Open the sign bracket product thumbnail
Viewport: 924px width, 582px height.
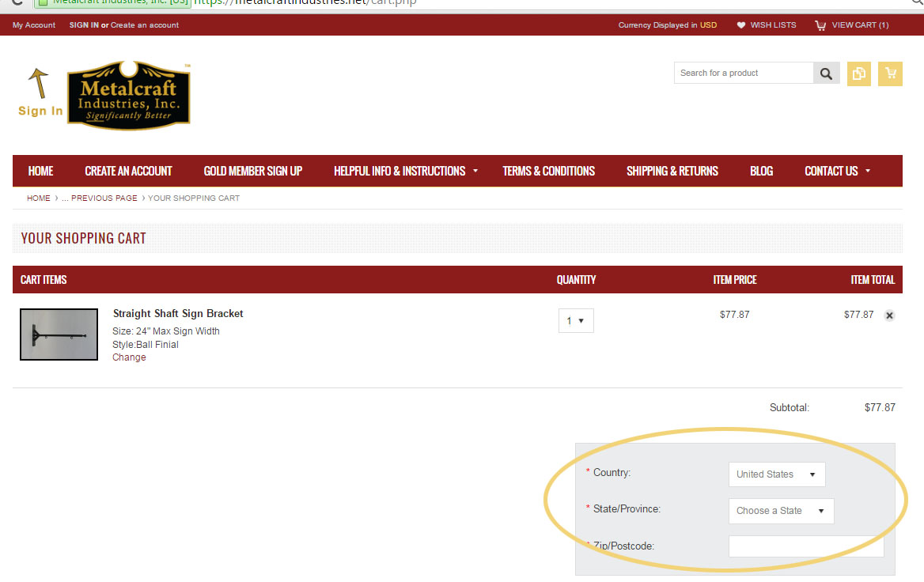(59, 334)
